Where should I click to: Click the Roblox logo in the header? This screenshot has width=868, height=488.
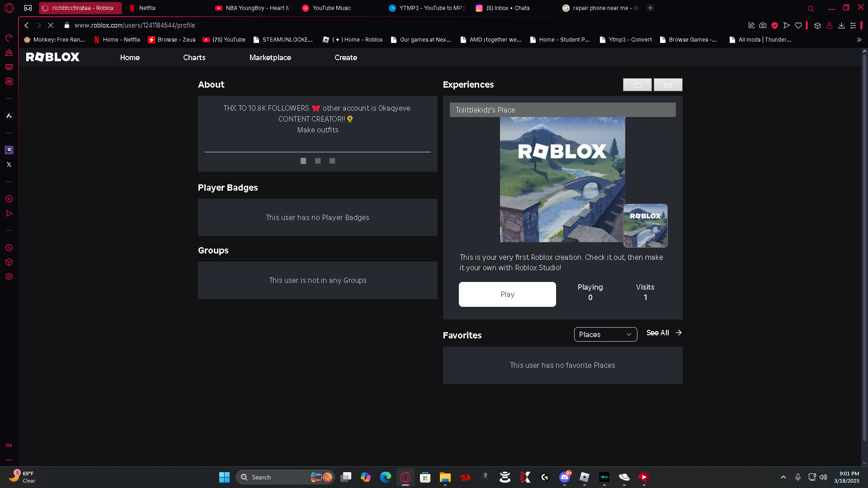point(53,57)
